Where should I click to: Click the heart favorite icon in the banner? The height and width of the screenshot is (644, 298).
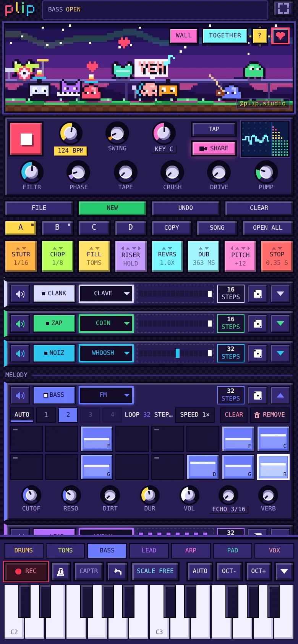tap(280, 36)
